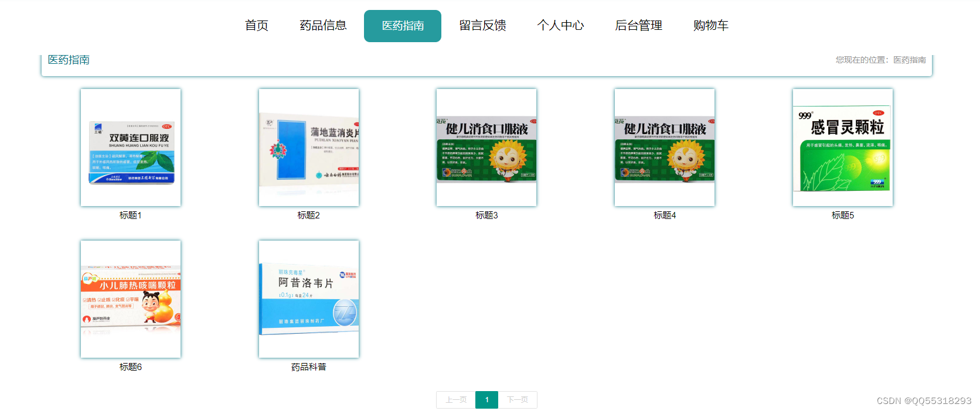The height and width of the screenshot is (411, 980).
Task: Open the 首页 navigation tab
Action: point(257,26)
